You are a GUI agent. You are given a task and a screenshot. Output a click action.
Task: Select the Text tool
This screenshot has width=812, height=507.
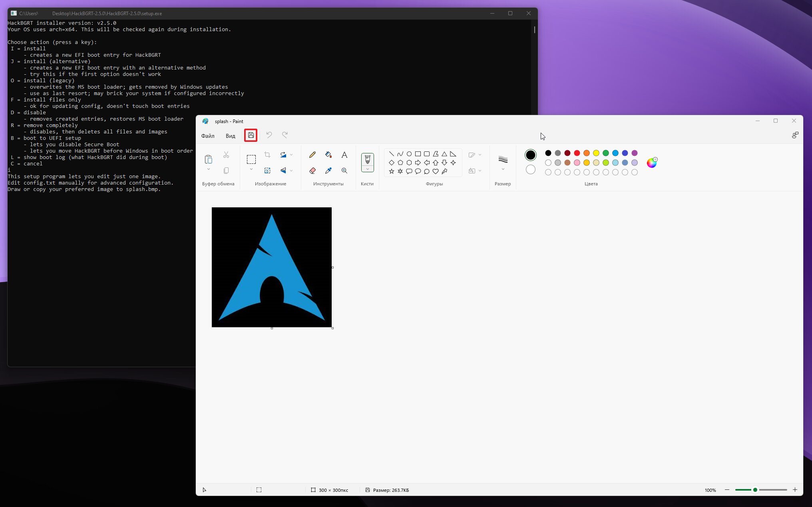[x=344, y=155]
